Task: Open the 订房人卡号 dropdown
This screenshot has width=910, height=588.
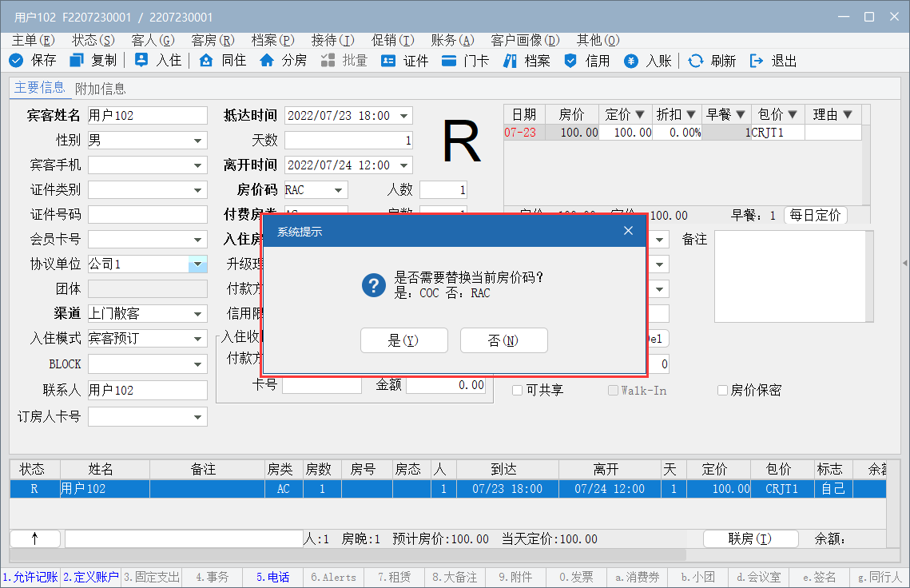Action: pos(198,417)
